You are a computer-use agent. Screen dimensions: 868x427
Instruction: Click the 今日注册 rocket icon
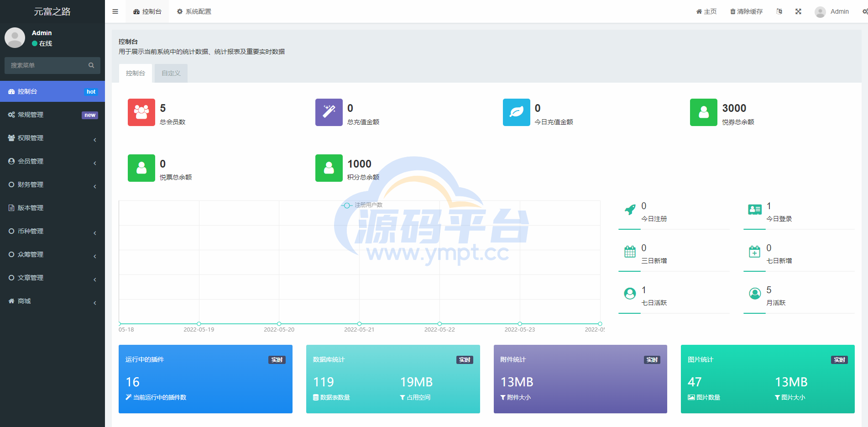pos(630,210)
